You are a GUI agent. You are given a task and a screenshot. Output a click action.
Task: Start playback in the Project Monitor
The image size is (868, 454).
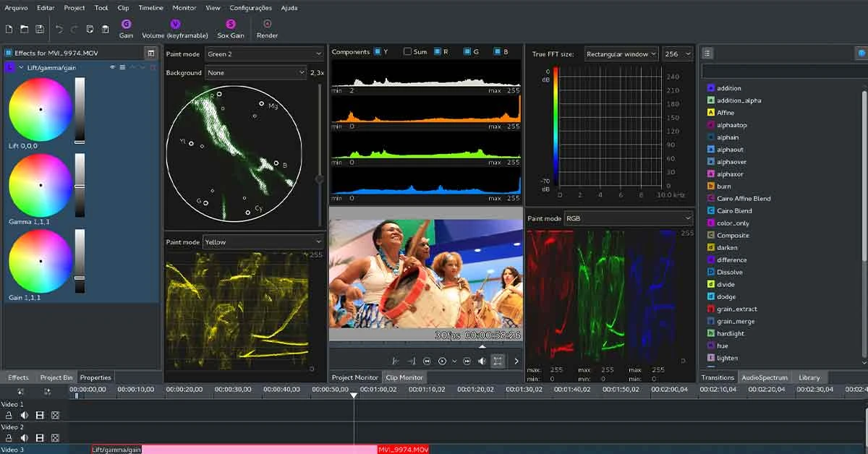click(441, 361)
